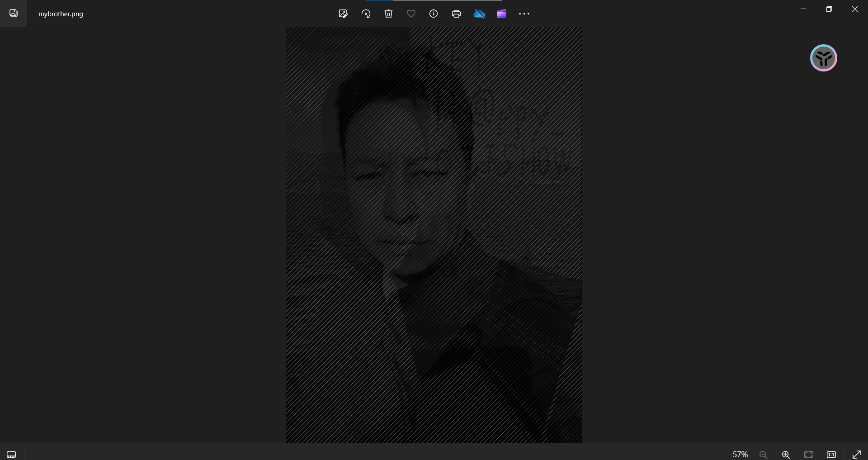The height and width of the screenshot is (460, 868).
Task: Open the purple Clipchamp video icon
Action: [x=502, y=14]
